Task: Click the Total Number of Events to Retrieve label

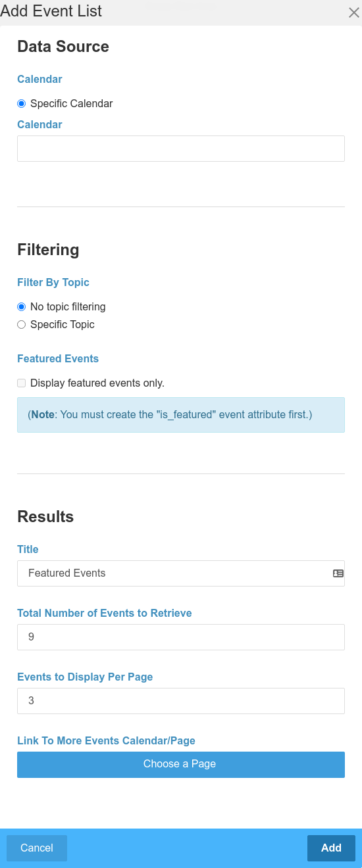Action: (x=105, y=614)
